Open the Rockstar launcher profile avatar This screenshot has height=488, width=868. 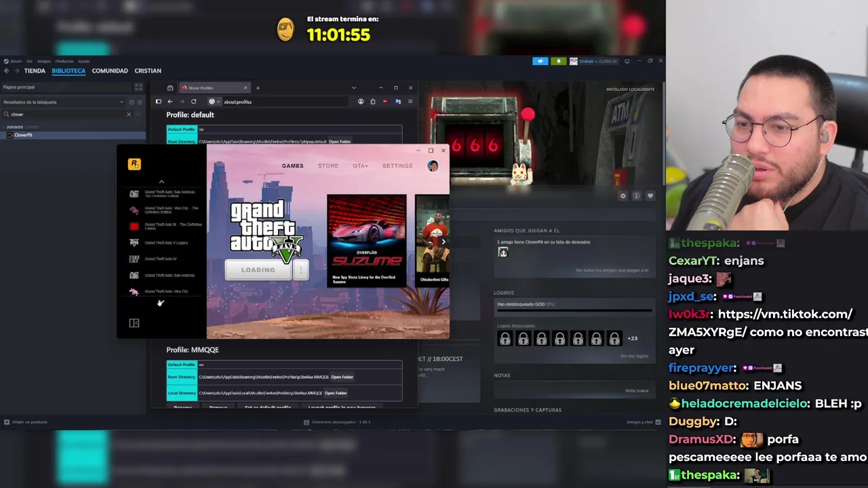point(433,166)
